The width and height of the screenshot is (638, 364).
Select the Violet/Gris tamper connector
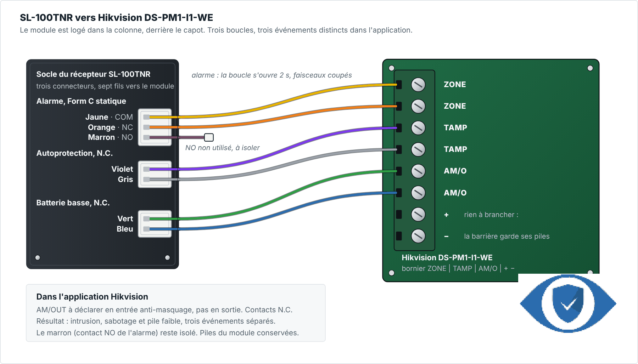[155, 174]
